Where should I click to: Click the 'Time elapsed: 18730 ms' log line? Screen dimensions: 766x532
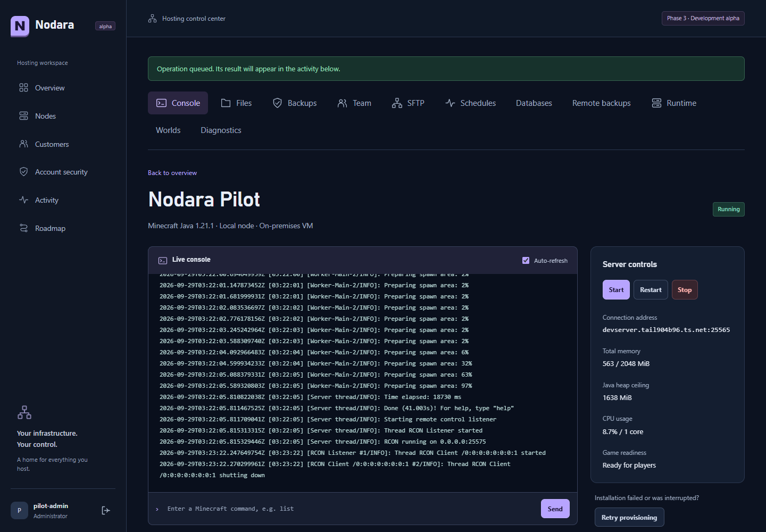311,397
